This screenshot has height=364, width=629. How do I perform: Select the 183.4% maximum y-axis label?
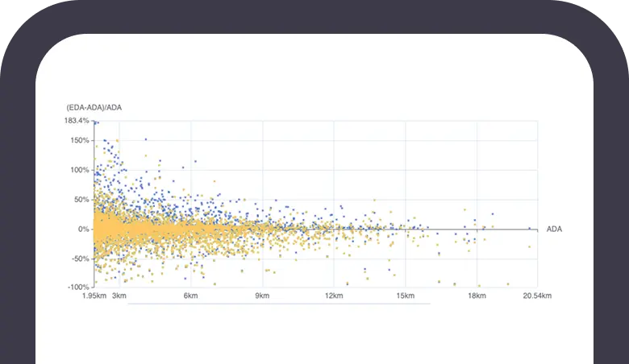(x=76, y=121)
